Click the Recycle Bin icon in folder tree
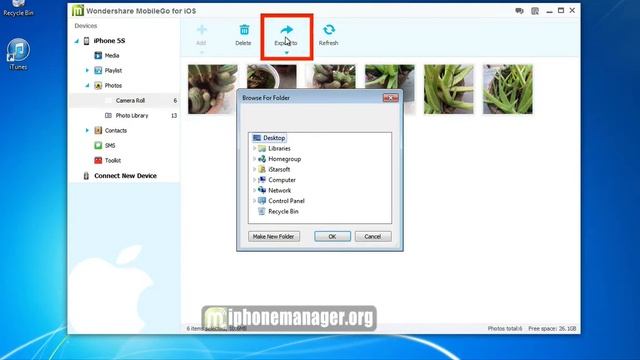 262,211
